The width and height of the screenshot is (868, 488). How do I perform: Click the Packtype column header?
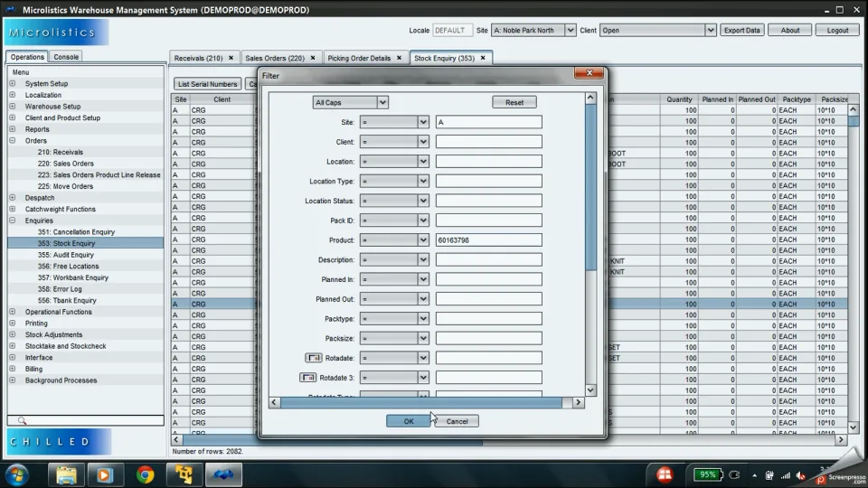[x=796, y=99]
